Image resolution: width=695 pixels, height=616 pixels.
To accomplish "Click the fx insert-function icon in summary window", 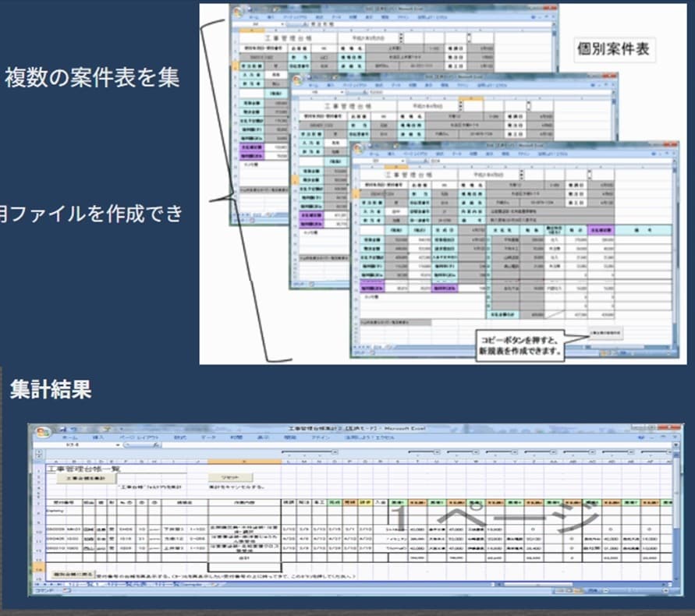I will point(157,445).
